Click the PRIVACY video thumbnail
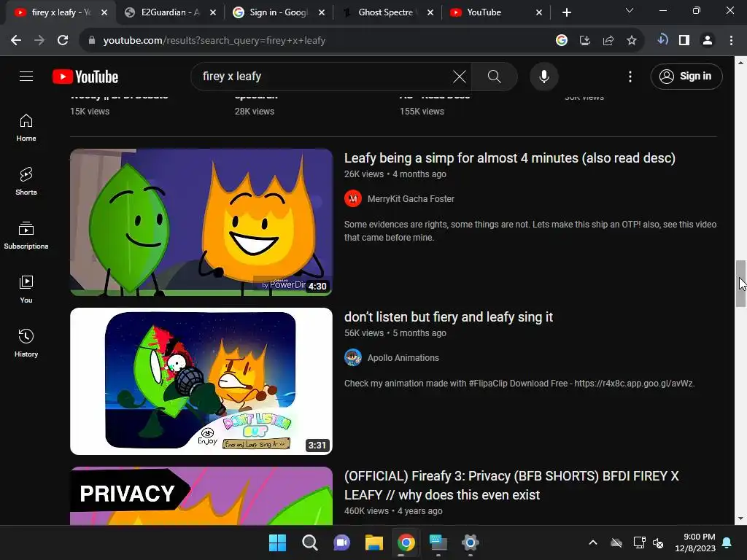Image resolution: width=747 pixels, height=560 pixels. tap(201, 496)
